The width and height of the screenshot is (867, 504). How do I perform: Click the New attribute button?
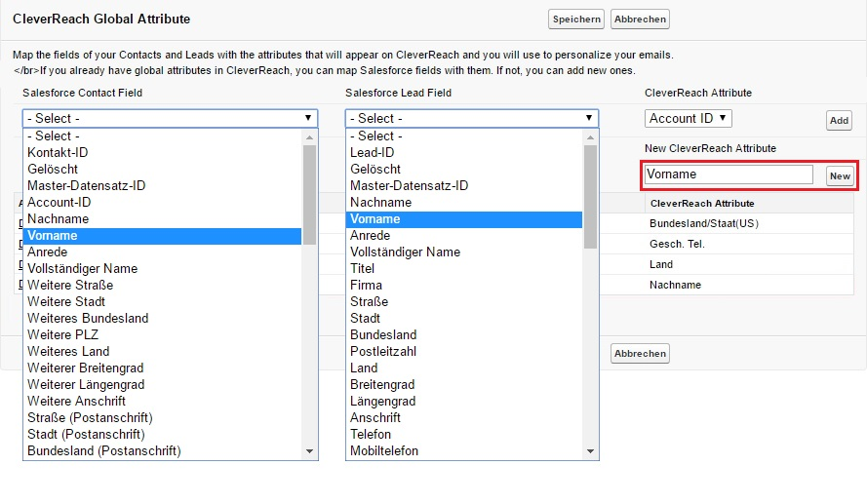click(x=840, y=176)
